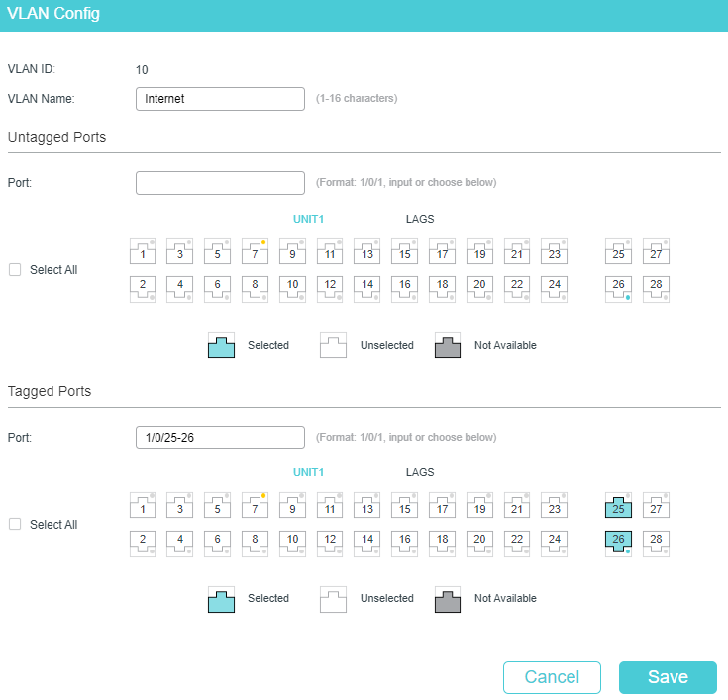
Task: Select port 7 in Untagged Ports
Action: (255, 251)
